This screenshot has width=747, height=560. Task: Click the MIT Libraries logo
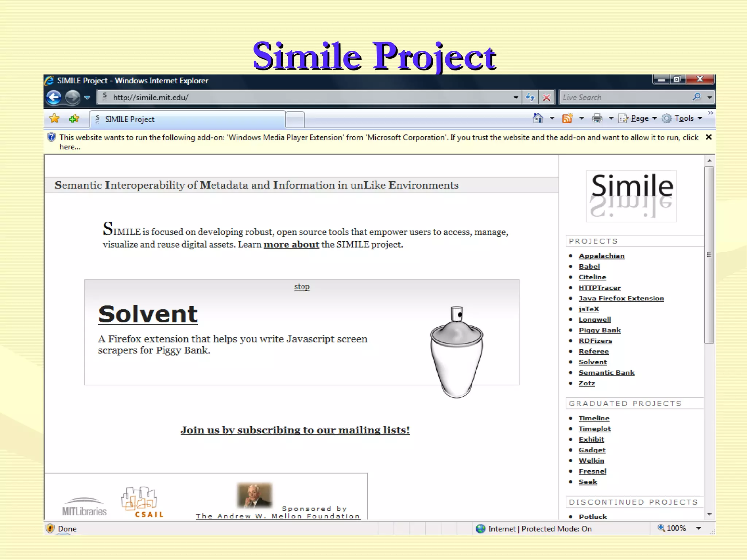[84, 506]
